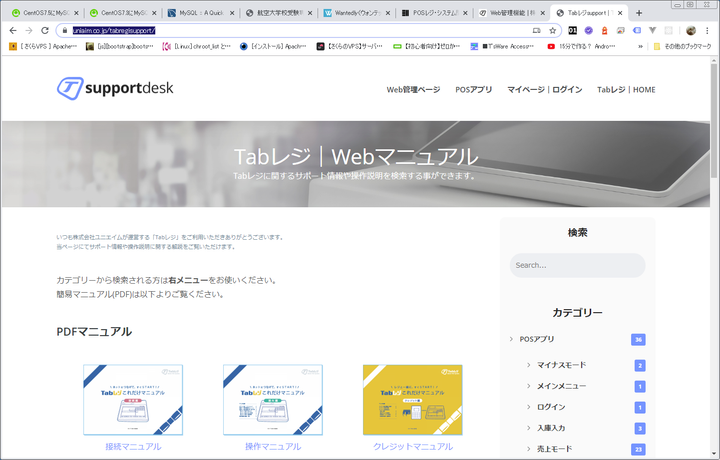Reload the current page
This screenshot has height=460, width=720.
click(x=45, y=30)
